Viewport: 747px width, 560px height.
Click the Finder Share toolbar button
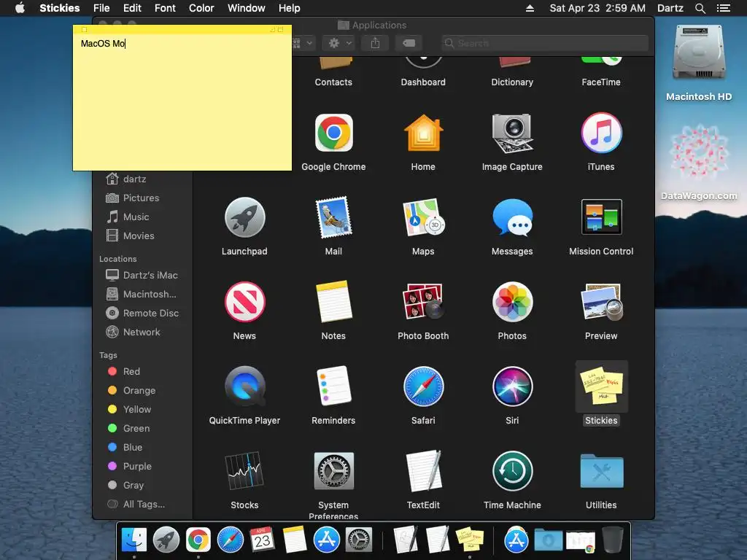pyautogui.click(x=376, y=43)
